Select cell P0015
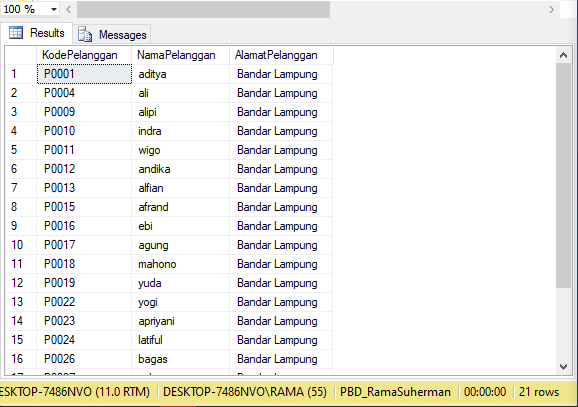 tap(84, 207)
